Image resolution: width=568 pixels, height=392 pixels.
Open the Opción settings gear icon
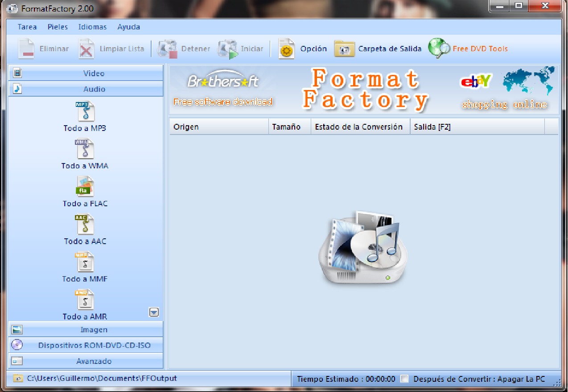point(287,49)
